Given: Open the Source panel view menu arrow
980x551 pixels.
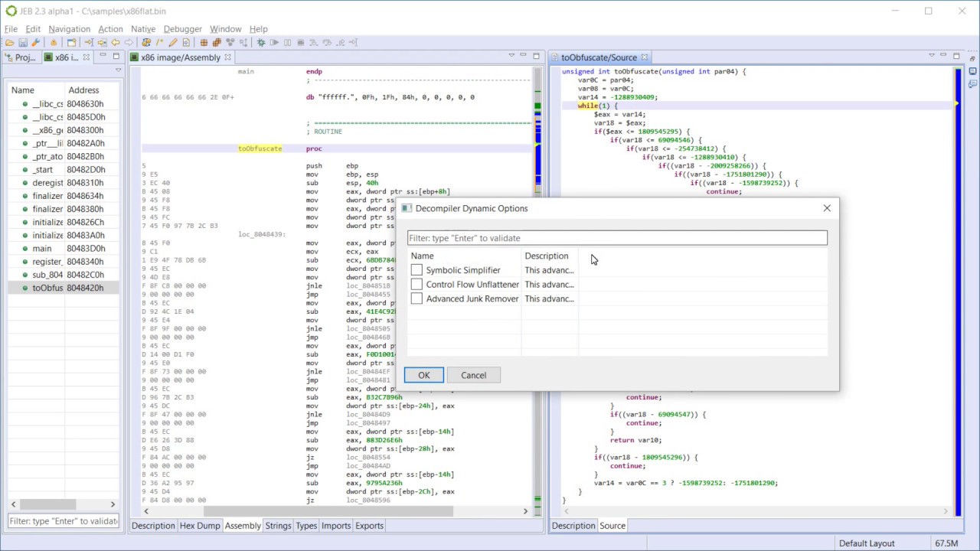Looking at the screenshot, I should 932,56.
